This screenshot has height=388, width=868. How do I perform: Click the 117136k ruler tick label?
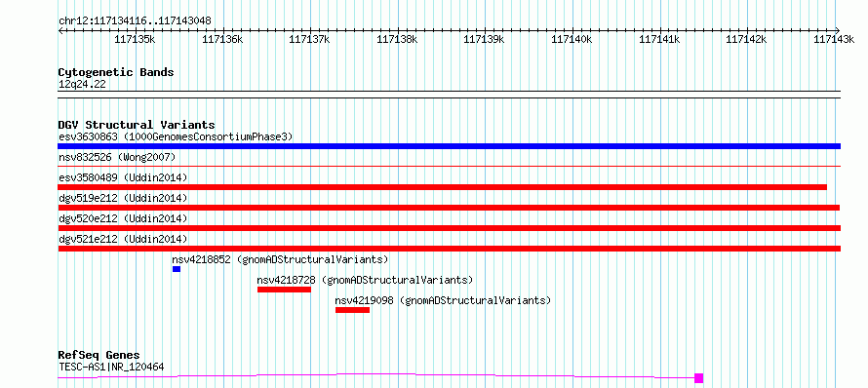point(222,39)
